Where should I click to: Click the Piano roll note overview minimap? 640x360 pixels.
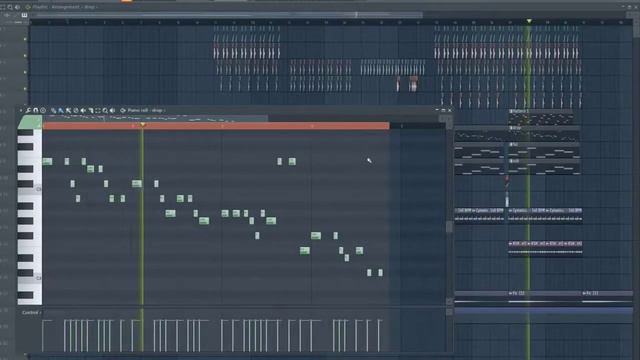point(155,118)
